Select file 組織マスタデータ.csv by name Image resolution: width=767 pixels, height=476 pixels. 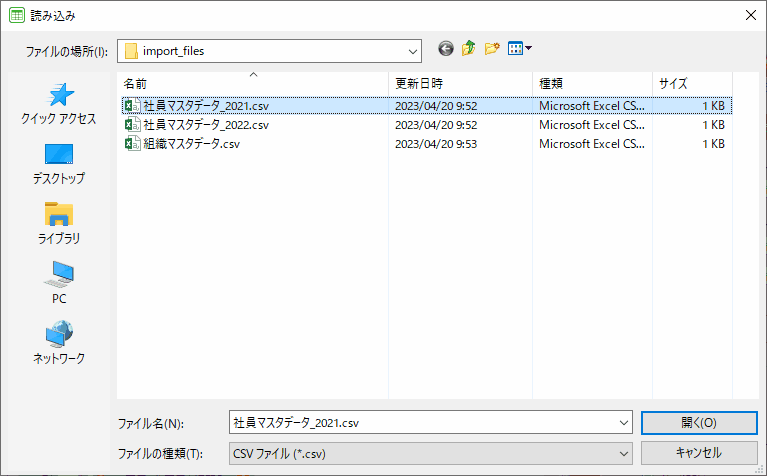click(191, 144)
